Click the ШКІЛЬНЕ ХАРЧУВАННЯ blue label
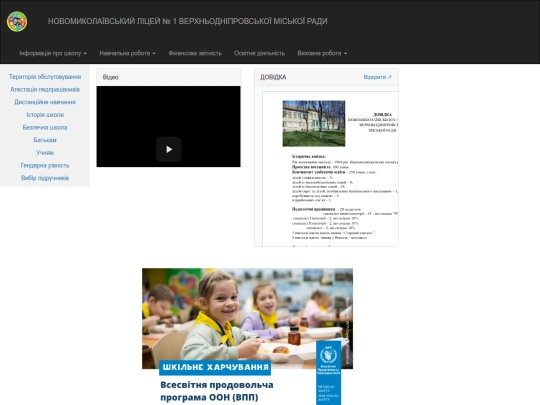The height and width of the screenshot is (405, 540). click(215, 367)
